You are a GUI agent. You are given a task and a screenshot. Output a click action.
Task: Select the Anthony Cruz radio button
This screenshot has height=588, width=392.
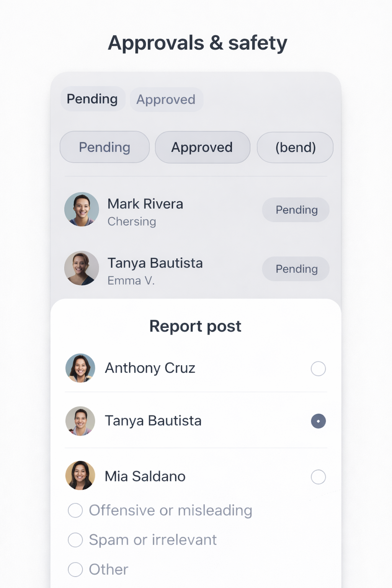click(x=318, y=369)
